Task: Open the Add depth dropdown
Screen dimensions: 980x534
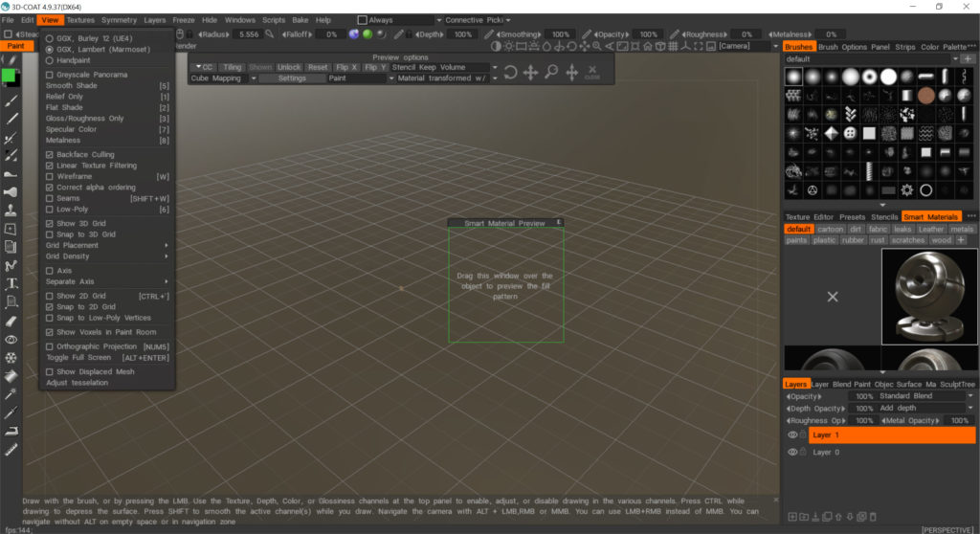Action: coord(925,408)
